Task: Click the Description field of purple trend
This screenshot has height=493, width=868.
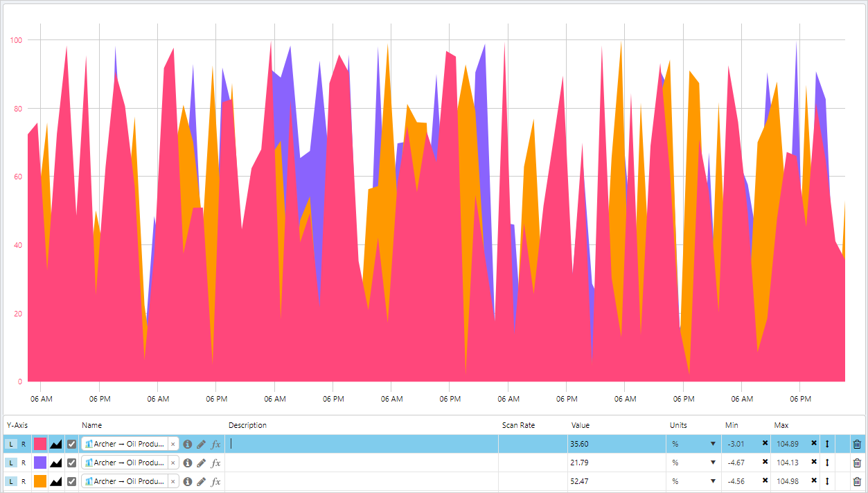Action: (361, 463)
